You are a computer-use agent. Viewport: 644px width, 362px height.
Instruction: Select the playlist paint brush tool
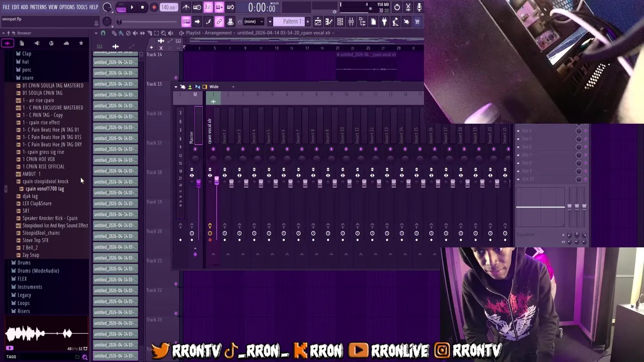(x=121, y=33)
